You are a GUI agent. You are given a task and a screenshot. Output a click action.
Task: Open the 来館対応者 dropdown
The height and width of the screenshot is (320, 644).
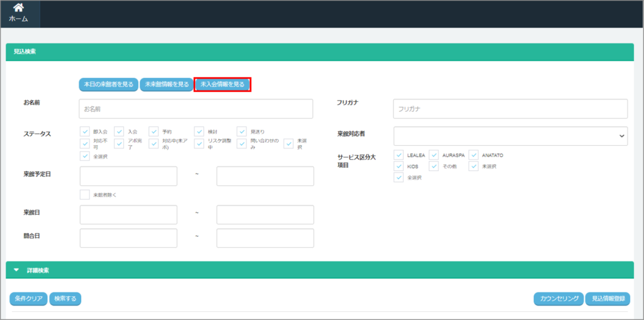[510, 136]
